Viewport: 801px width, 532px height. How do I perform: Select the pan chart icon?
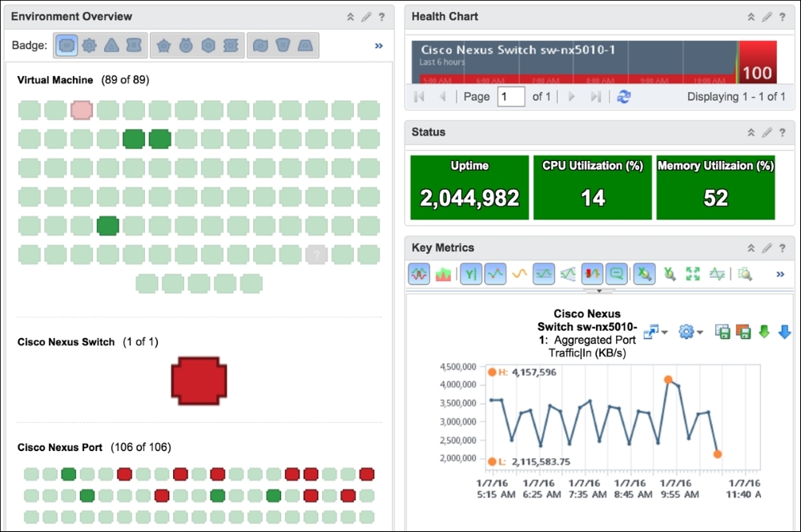(717, 275)
